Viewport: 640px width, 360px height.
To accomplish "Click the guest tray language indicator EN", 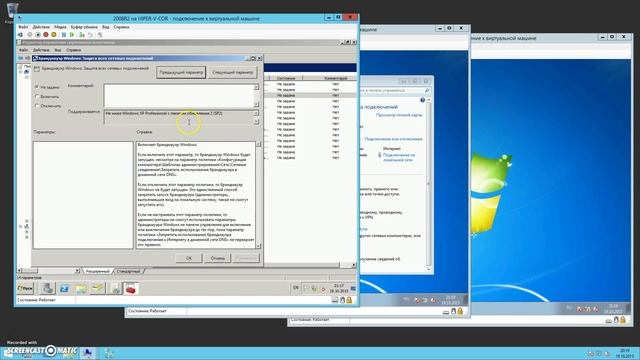I will tap(296, 288).
